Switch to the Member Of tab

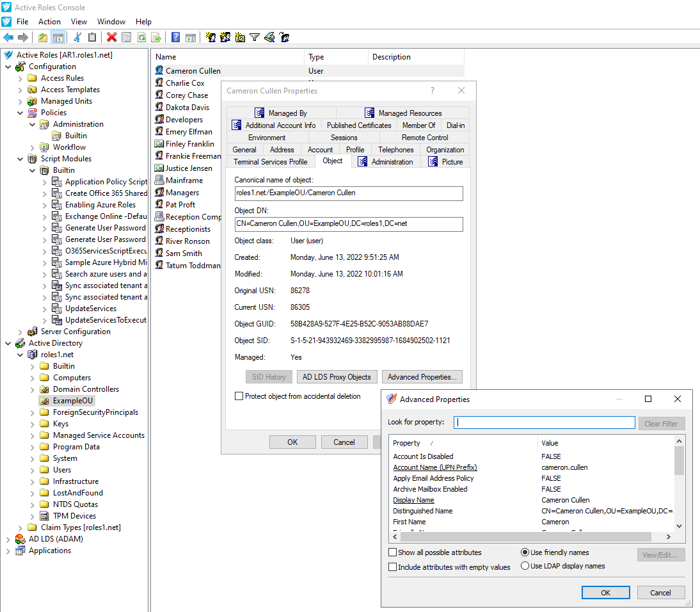coord(418,125)
